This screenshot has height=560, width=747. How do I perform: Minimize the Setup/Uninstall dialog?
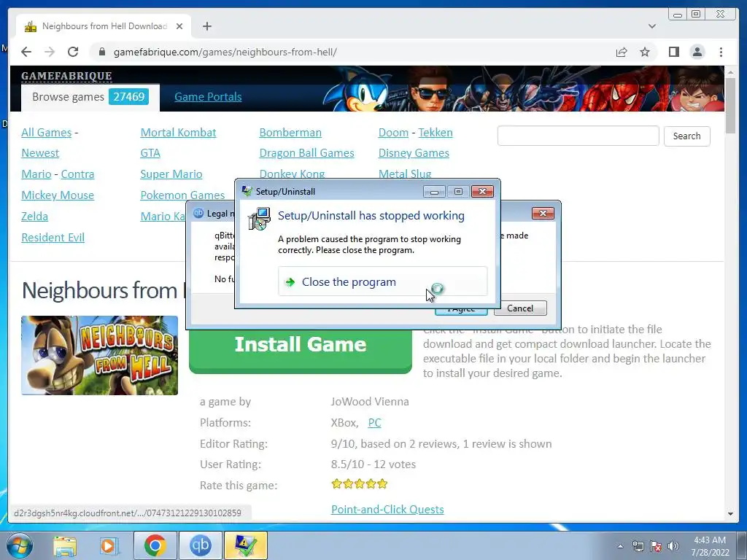[x=434, y=192]
